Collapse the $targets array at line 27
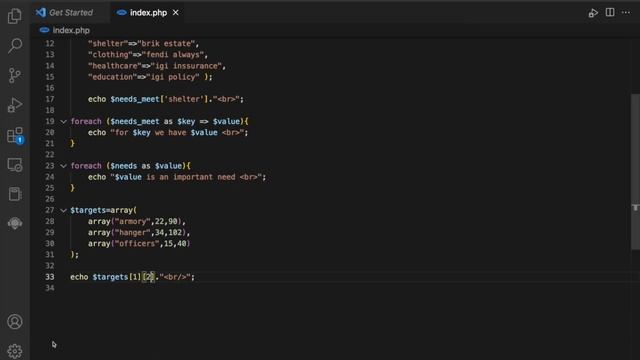Viewport: 640px width, 360px height. (x=63, y=210)
